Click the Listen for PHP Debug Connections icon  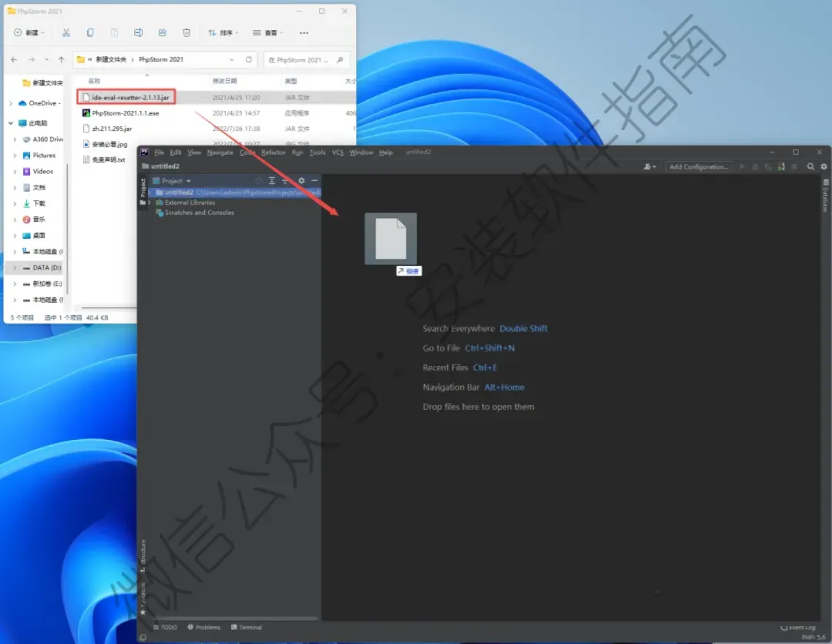781,166
